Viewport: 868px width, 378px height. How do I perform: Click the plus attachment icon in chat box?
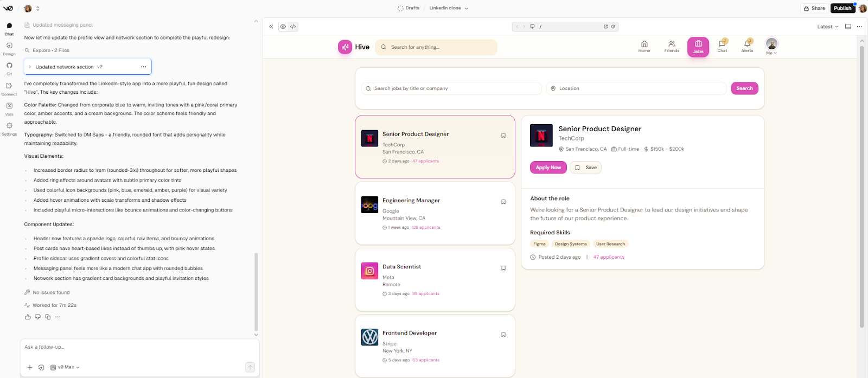[x=30, y=367]
